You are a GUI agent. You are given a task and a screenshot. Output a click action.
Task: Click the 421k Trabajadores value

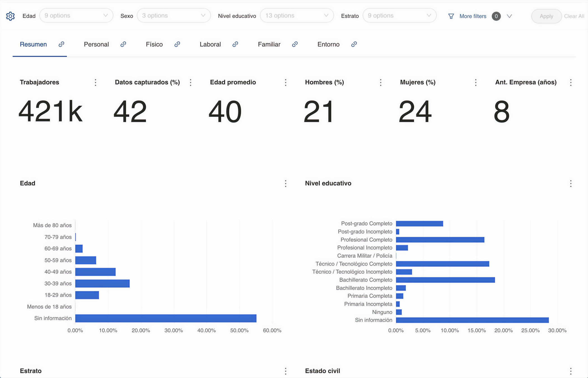tap(50, 111)
